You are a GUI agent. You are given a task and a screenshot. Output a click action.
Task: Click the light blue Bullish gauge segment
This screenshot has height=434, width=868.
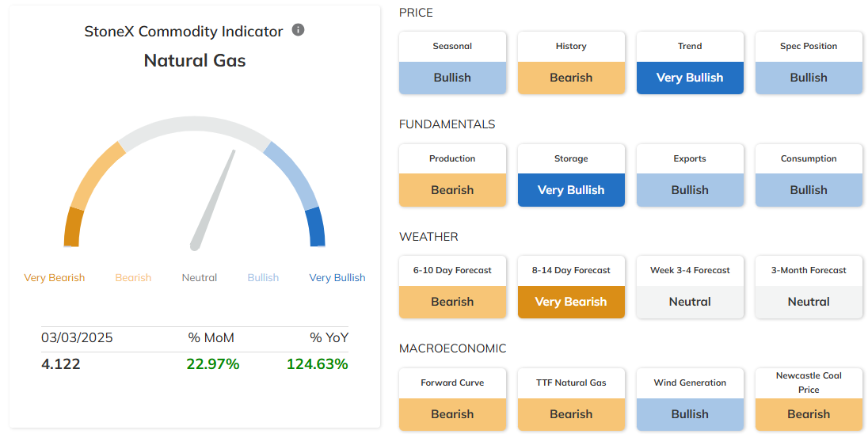tap(293, 173)
